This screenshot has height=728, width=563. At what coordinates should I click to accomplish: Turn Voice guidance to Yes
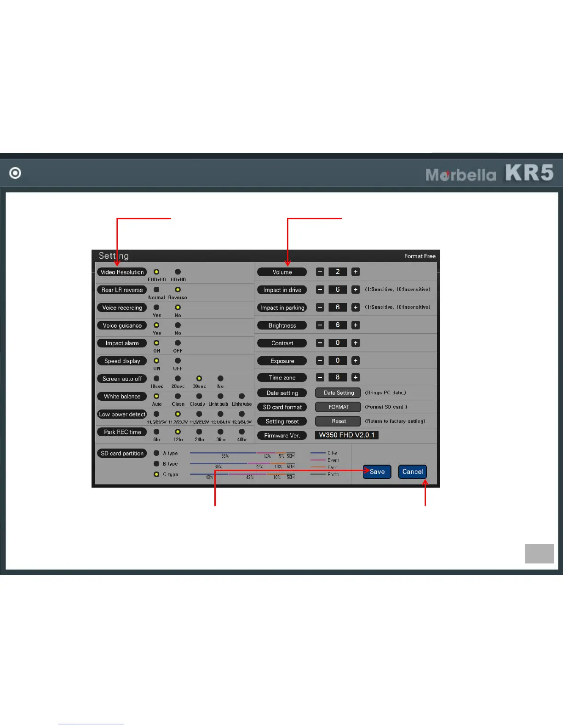tap(156, 325)
